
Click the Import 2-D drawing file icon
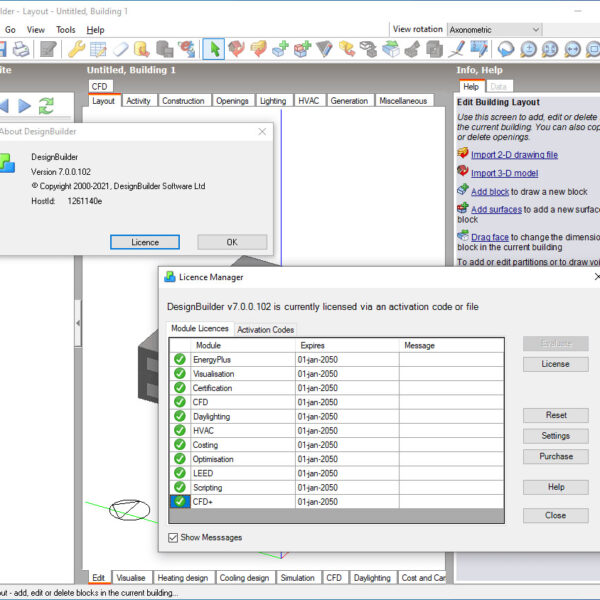pos(463,153)
